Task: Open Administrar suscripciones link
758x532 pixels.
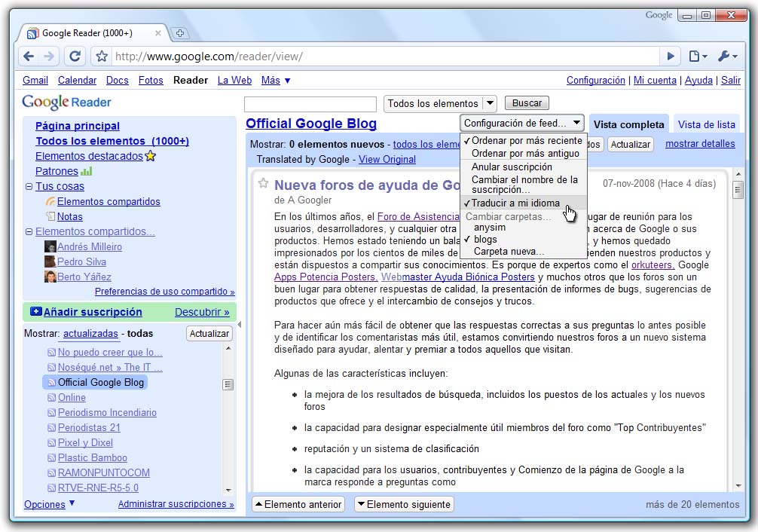Action: pyautogui.click(x=176, y=504)
